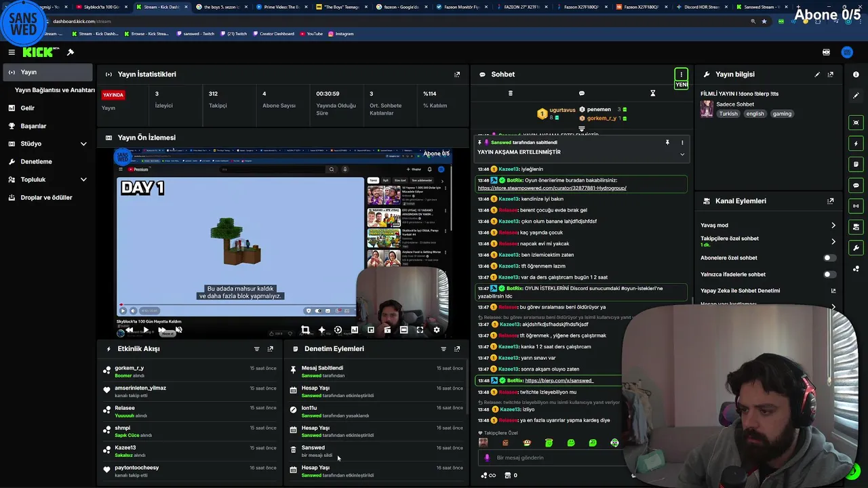Open the Gelir sidebar item
Image resolution: width=868 pixels, height=488 pixels.
point(46,108)
